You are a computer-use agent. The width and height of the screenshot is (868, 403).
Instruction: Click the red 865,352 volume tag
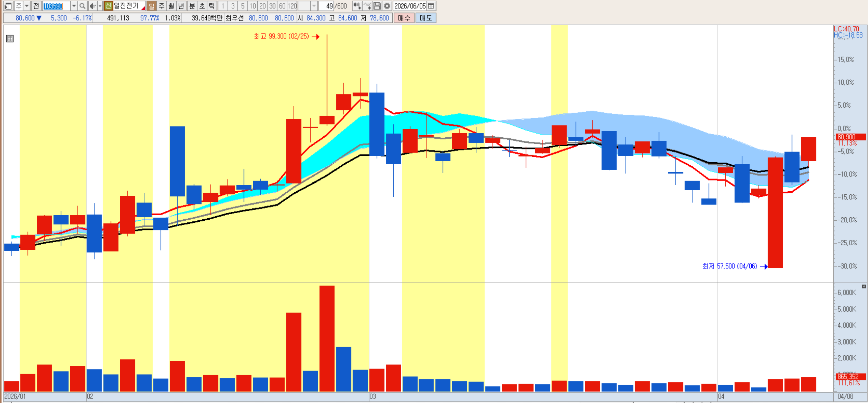(x=851, y=376)
